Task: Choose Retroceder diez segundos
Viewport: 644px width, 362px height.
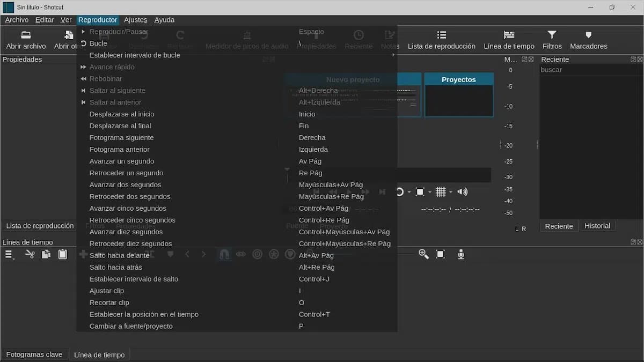Action: tap(237, 244)
